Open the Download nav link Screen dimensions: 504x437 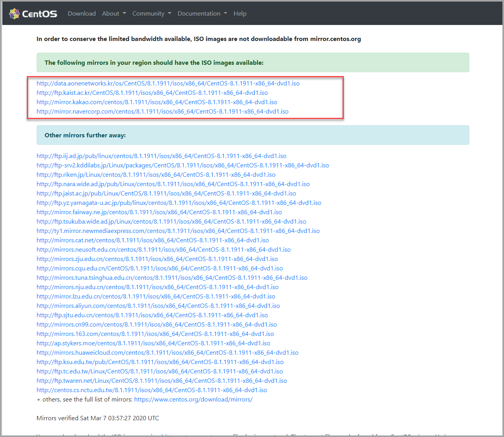point(82,14)
